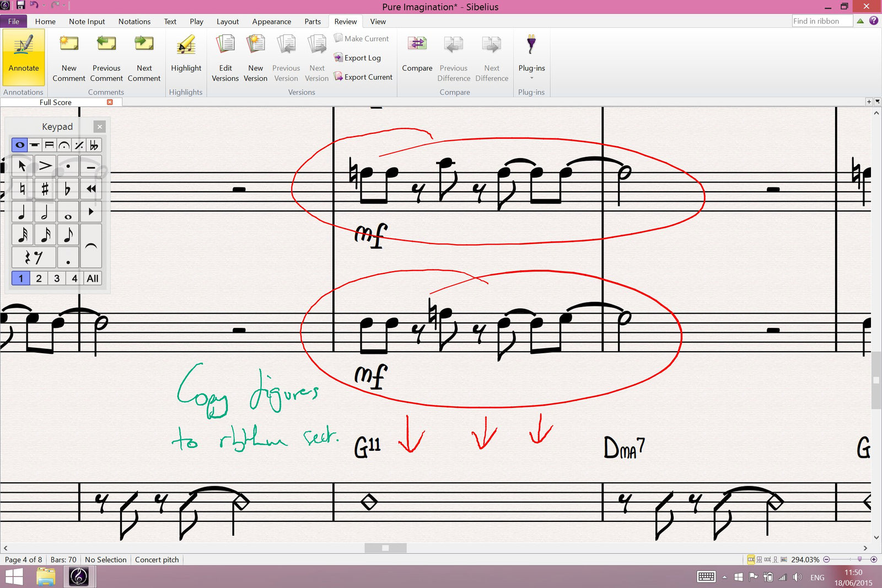This screenshot has height=588, width=882.
Task: Add a New Comment
Action: [69, 58]
